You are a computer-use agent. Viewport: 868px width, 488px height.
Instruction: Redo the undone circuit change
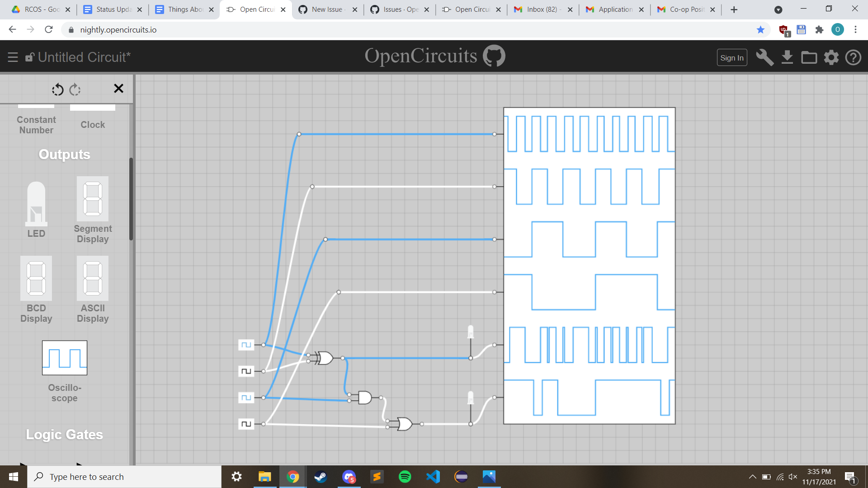(75, 89)
